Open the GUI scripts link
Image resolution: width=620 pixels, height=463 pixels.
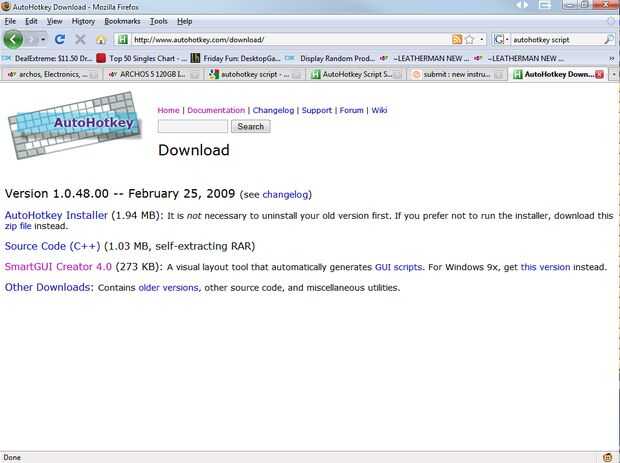398,267
